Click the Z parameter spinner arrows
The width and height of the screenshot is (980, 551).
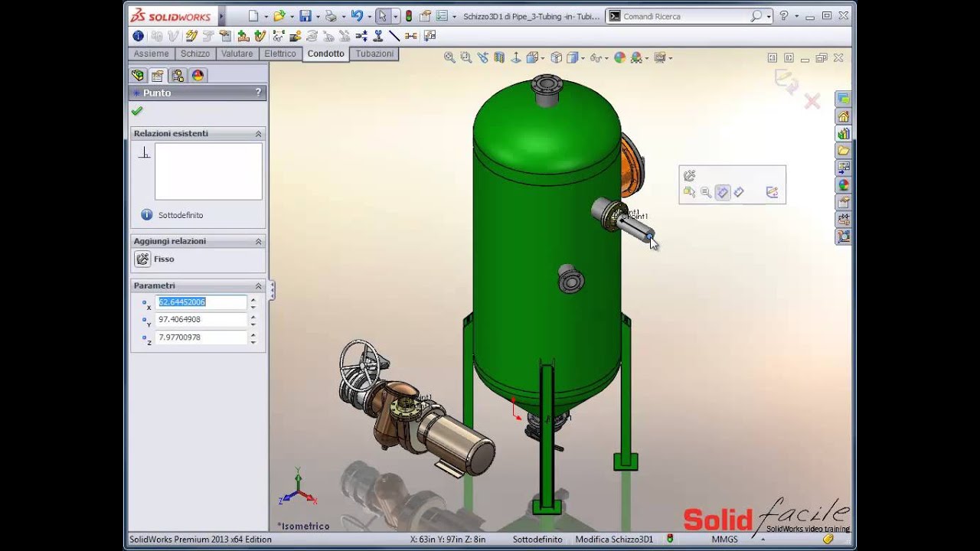(x=253, y=337)
